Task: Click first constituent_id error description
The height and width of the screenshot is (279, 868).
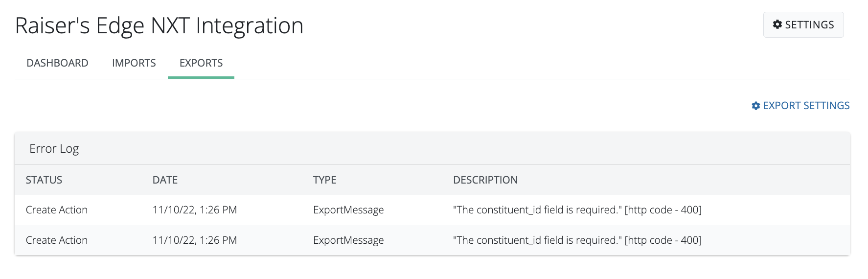Action: 577,210
